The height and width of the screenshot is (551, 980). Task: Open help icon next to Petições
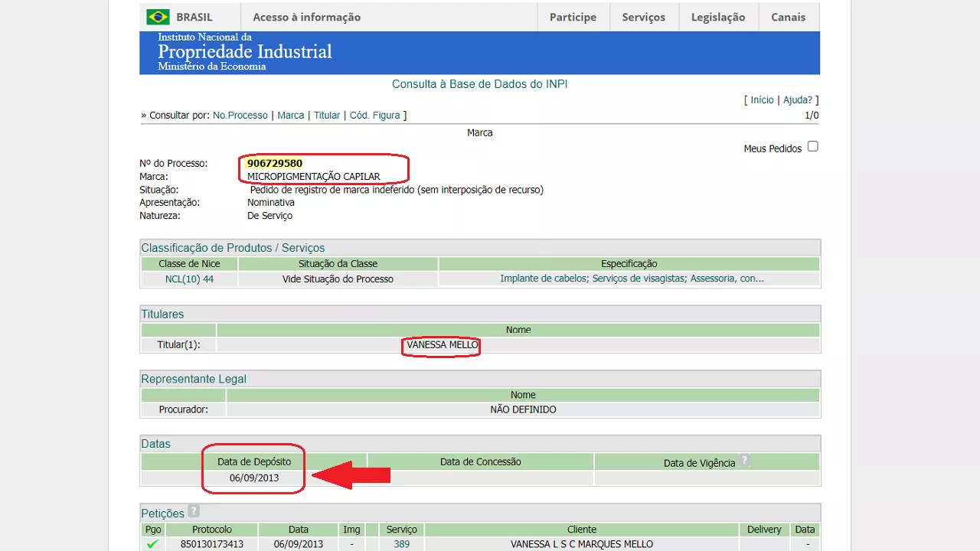(x=194, y=511)
